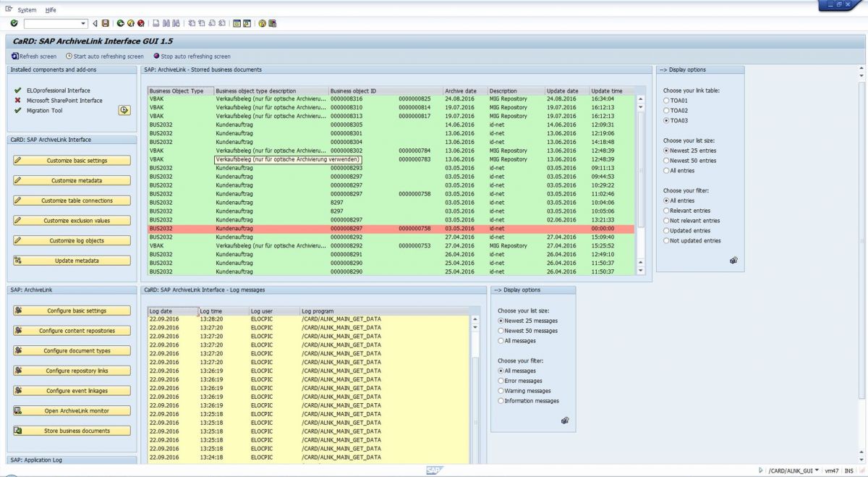This screenshot has width=868, height=477.
Task: Open the Hilfe menu
Action: 50,10
